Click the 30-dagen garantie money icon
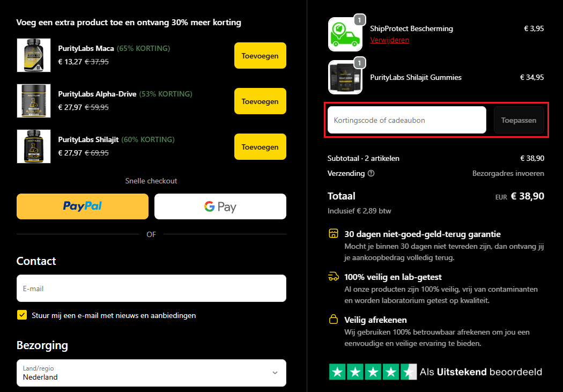Screen dimensions: 563x392 (x=333, y=234)
